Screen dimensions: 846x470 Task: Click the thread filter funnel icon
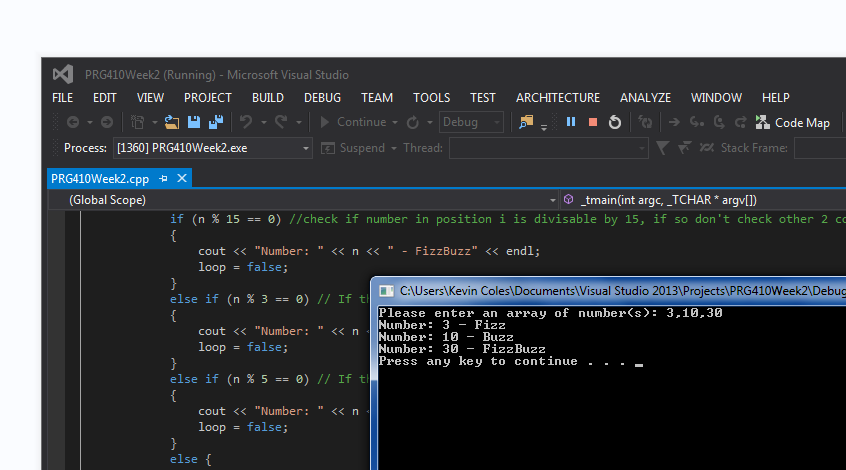663,148
